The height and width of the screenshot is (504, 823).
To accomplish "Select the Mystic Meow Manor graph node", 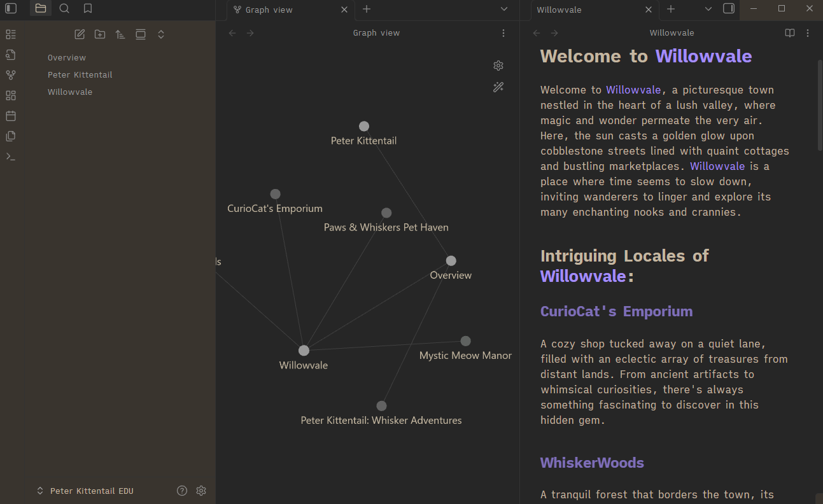I will coord(465,341).
